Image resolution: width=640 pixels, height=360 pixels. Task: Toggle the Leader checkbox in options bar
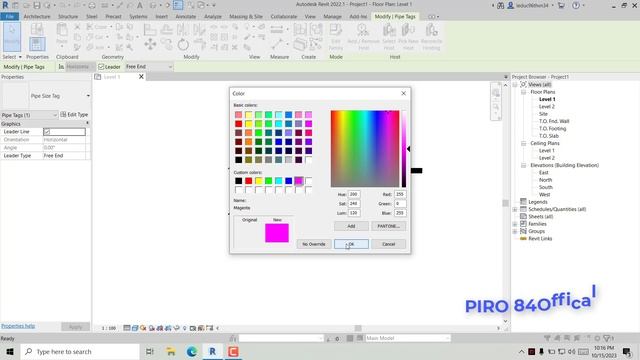pos(101,67)
